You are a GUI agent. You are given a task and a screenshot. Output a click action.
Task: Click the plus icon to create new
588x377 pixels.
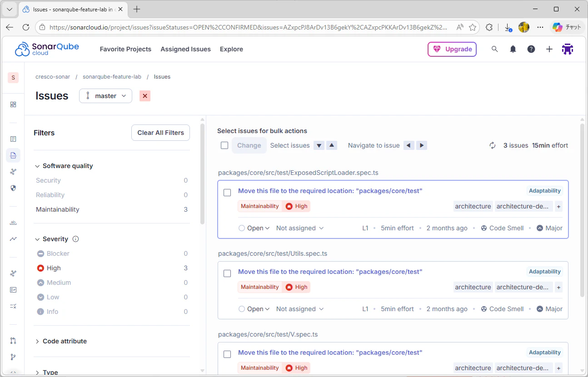point(549,49)
